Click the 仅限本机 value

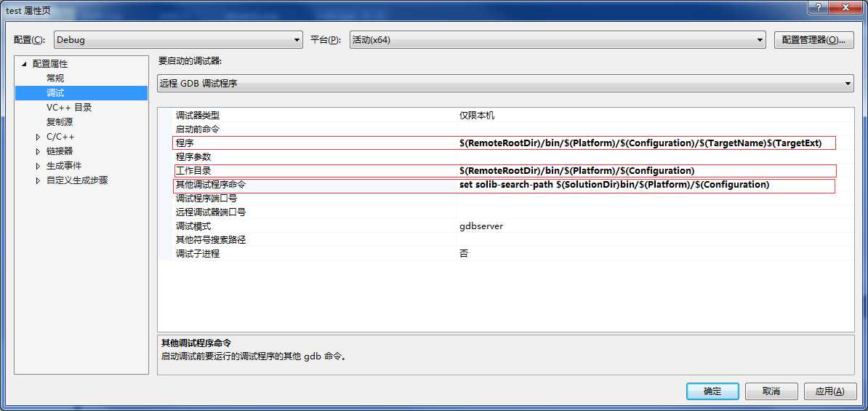477,116
